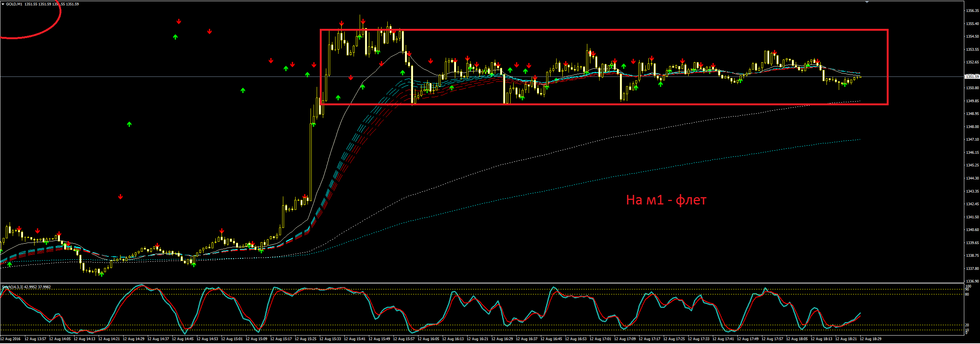
Task: Click the 1343.35 price scale label
Action: pos(972,191)
